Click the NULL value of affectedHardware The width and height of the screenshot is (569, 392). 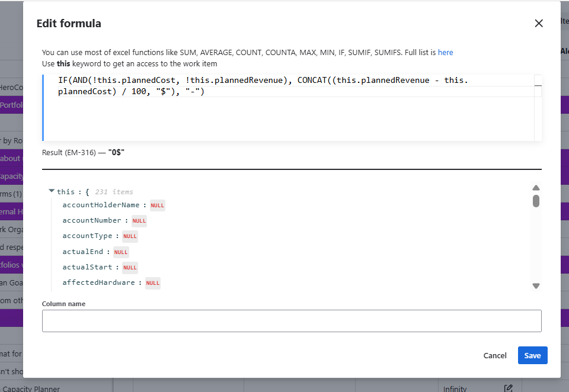coord(153,283)
